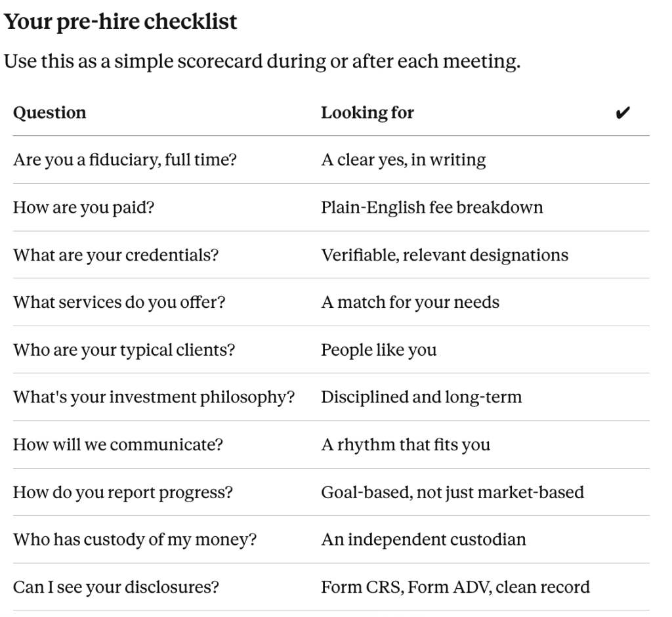Click the 'Your pre-hire checklist' heading

tap(121, 22)
